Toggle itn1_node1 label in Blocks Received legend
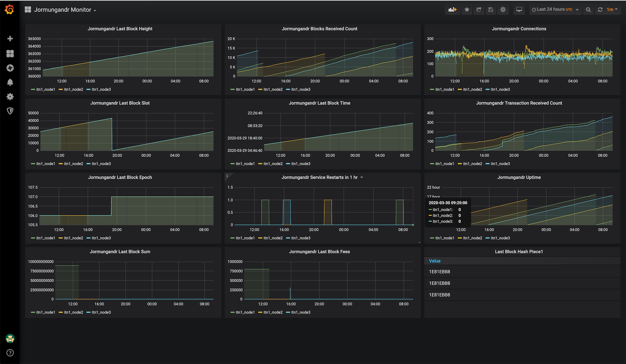The height and width of the screenshot is (364, 626). click(245, 89)
